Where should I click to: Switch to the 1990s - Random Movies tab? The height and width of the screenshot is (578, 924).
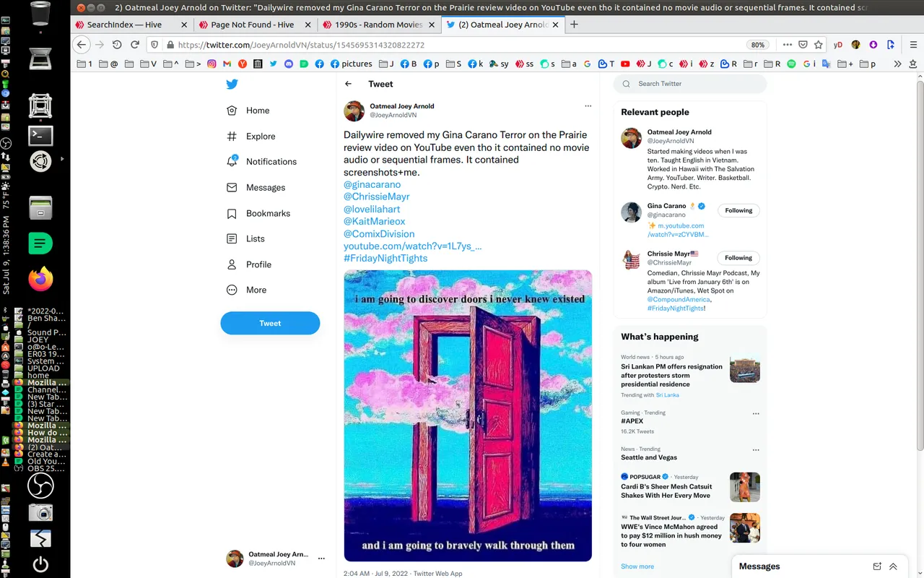[x=378, y=25]
